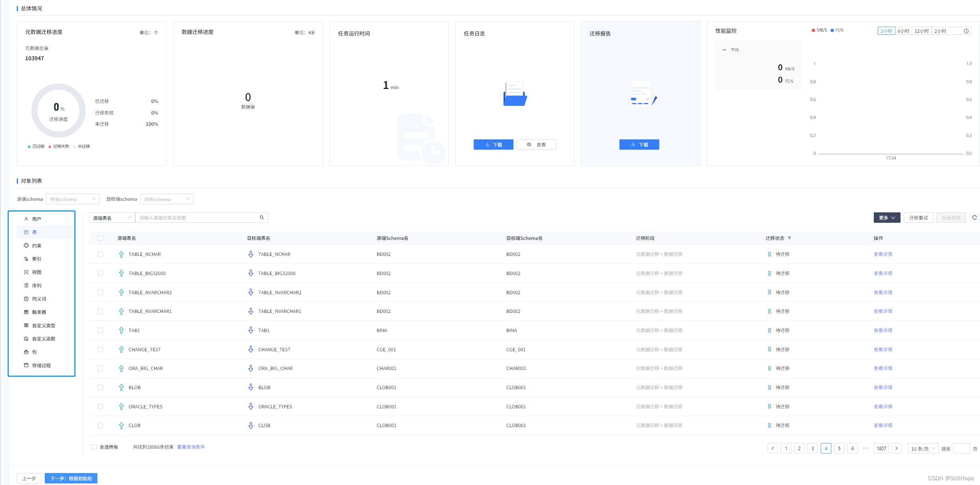The height and width of the screenshot is (485, 980).
Task: Click the clock icon in 性能监控 time selector
Action: [x=966, y=31]
